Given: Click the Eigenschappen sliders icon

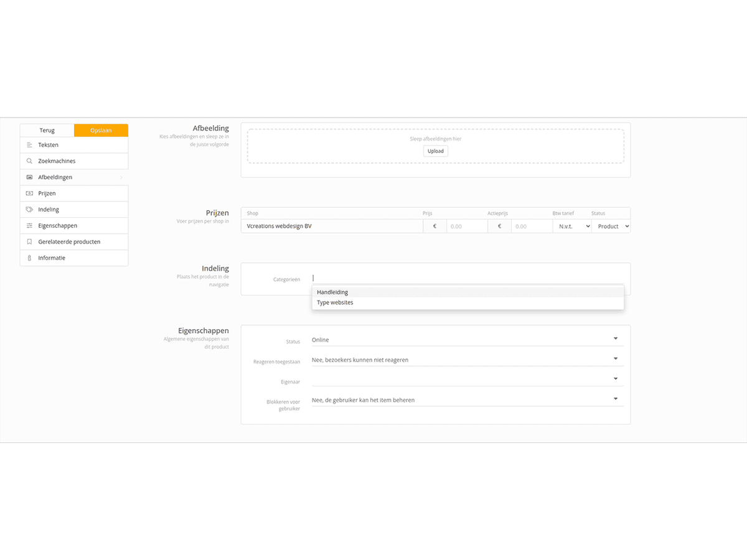Looking at the screenshot, I should tap(29, 226).
